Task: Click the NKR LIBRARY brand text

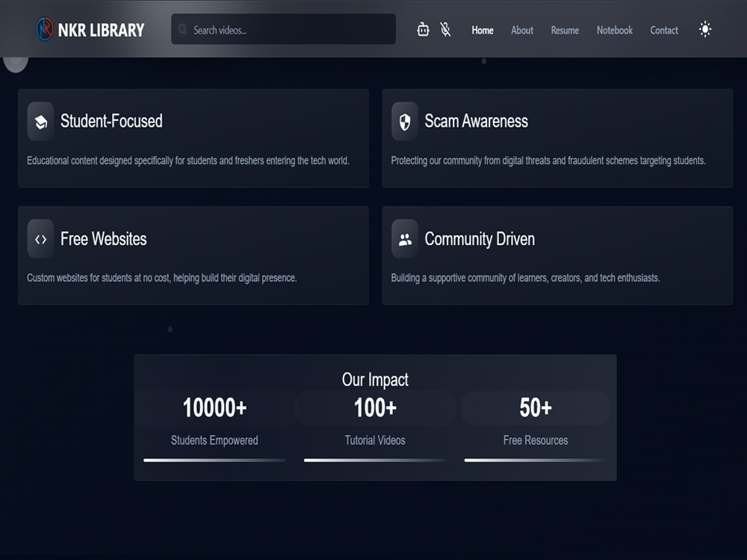Action: coord(101,30)
